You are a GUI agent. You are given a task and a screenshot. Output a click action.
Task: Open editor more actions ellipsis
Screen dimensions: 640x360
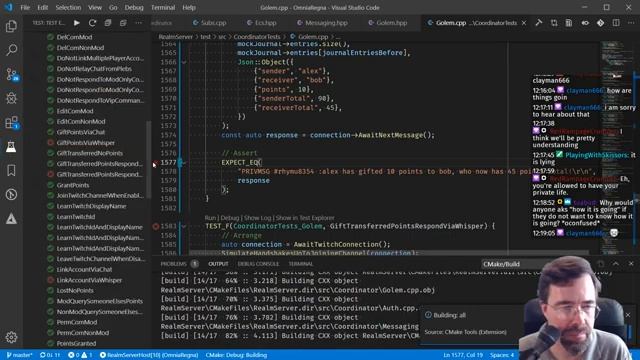click(x=631, y=23)
